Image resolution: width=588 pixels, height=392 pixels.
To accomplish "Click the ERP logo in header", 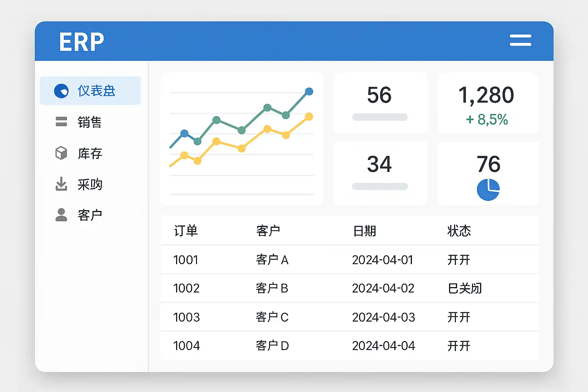I will [82, 42].
